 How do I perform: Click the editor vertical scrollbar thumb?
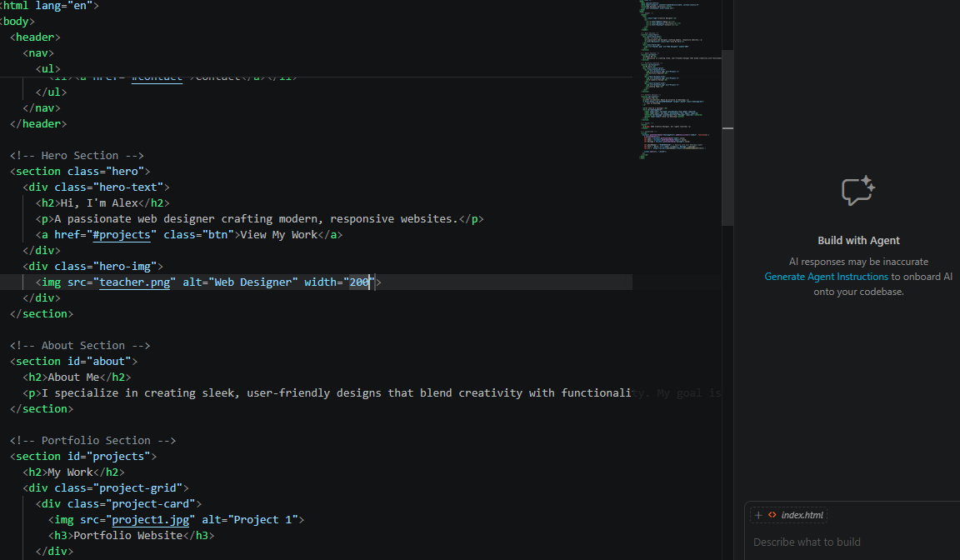tap(727, 137)
